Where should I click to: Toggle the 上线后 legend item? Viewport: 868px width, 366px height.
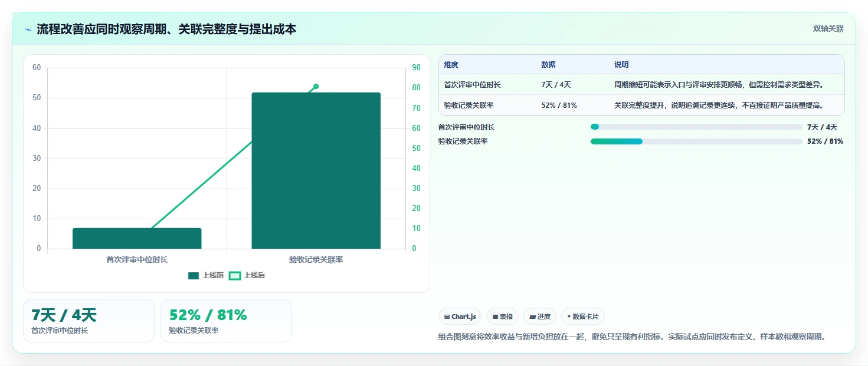(247, 275)
